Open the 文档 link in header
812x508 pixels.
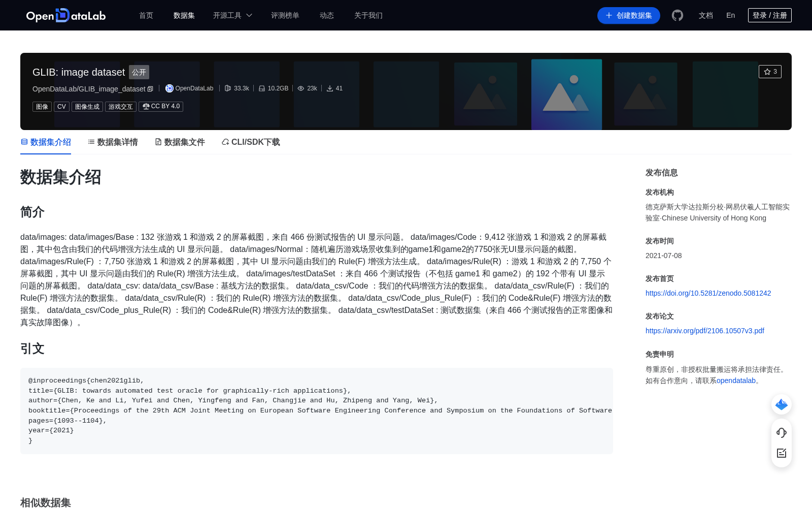coord(706,15)
